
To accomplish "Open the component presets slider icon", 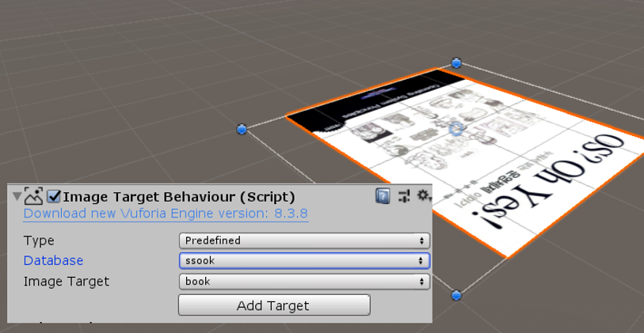I will click(x=404, y=196).
